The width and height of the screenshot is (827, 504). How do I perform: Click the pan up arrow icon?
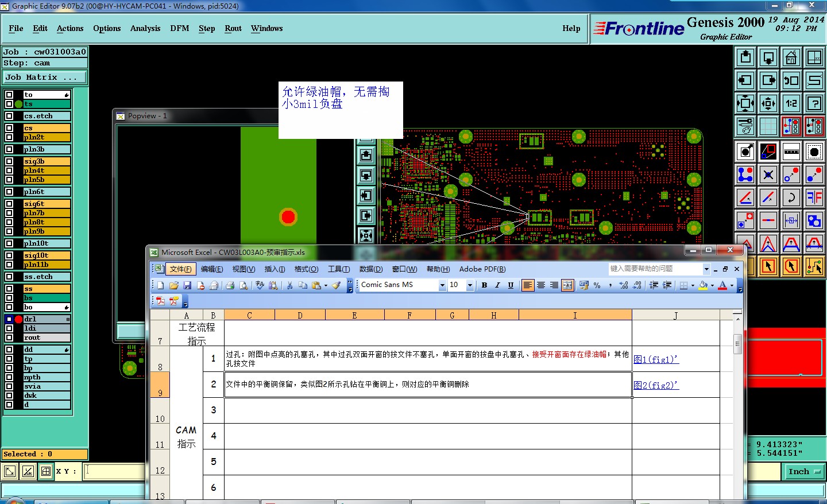pos(745,57)
